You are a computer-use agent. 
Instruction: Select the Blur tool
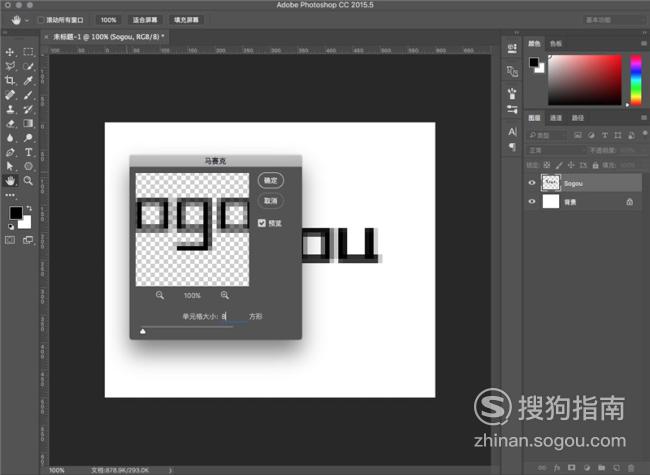coord(10,138)
